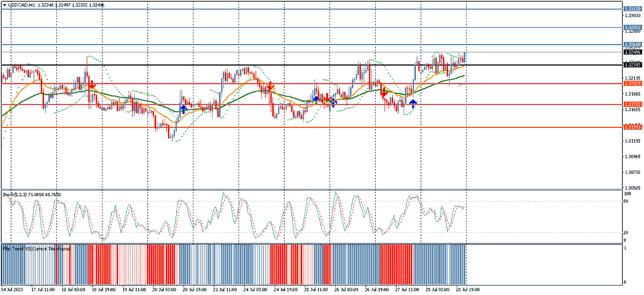
Task: Click the 1.31885 price axis value
Action: coord(632,94)
